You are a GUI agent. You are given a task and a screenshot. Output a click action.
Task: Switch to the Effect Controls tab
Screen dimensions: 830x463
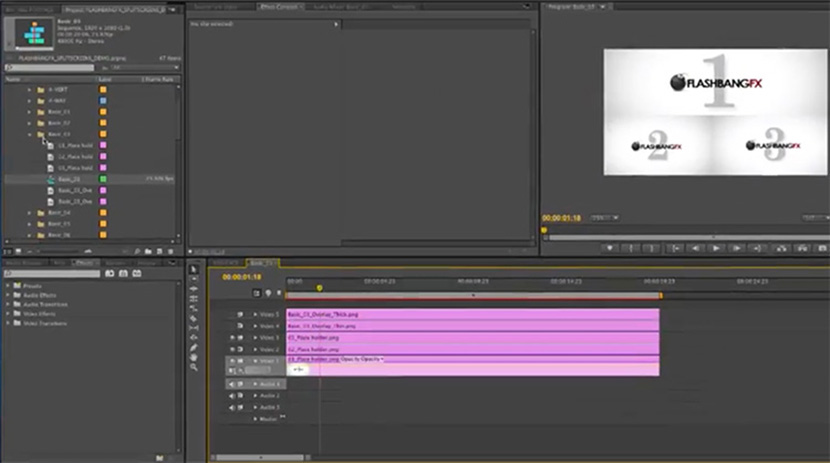pos(280,7)
